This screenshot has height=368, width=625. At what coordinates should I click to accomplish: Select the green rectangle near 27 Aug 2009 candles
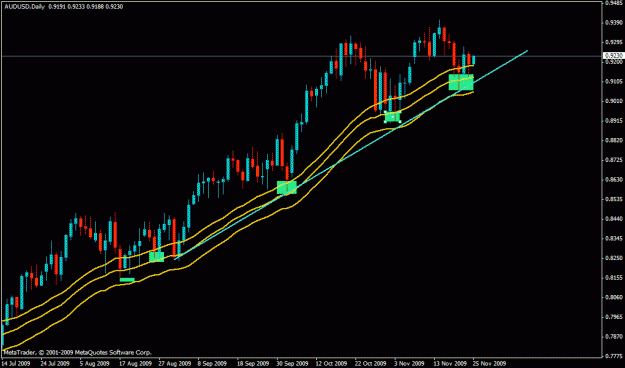(x=157, y=257)
